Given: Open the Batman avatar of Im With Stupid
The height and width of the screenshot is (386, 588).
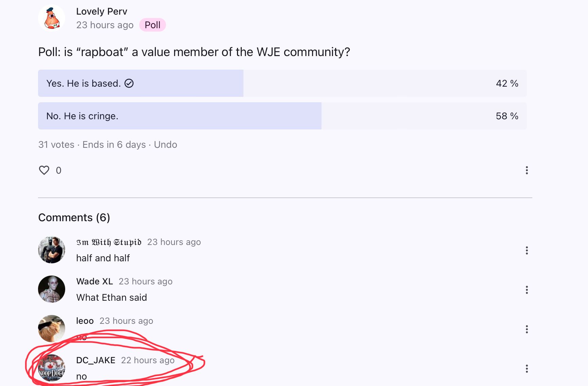Looking at the screenshot, I should coord(52,250).
